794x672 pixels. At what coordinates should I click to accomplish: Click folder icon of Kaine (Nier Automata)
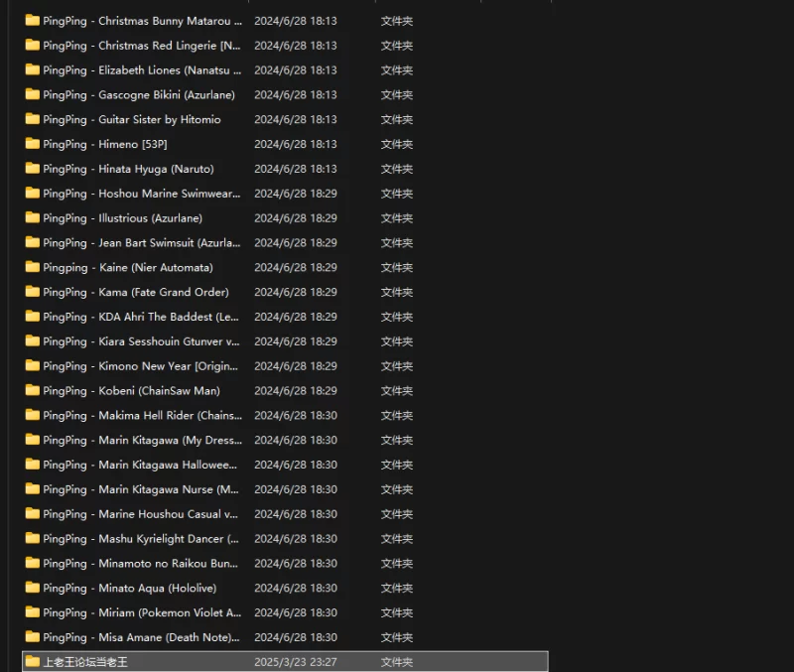(x=33, y=267)
